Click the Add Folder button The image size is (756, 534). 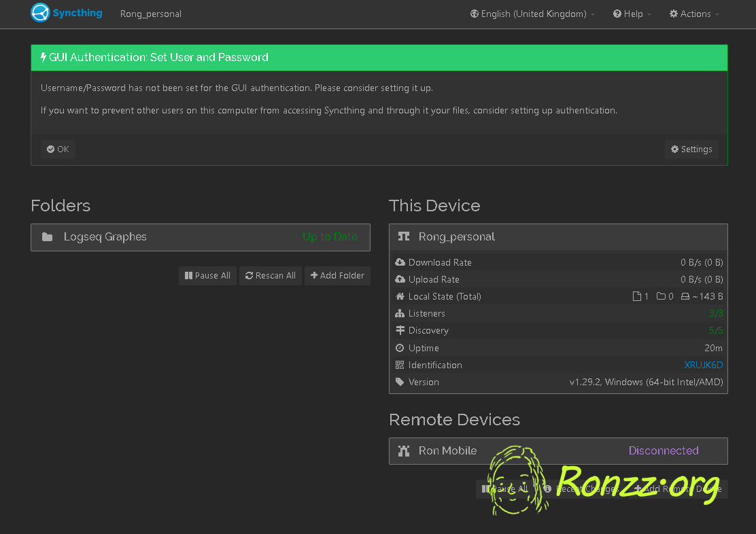tap(337, 276)
